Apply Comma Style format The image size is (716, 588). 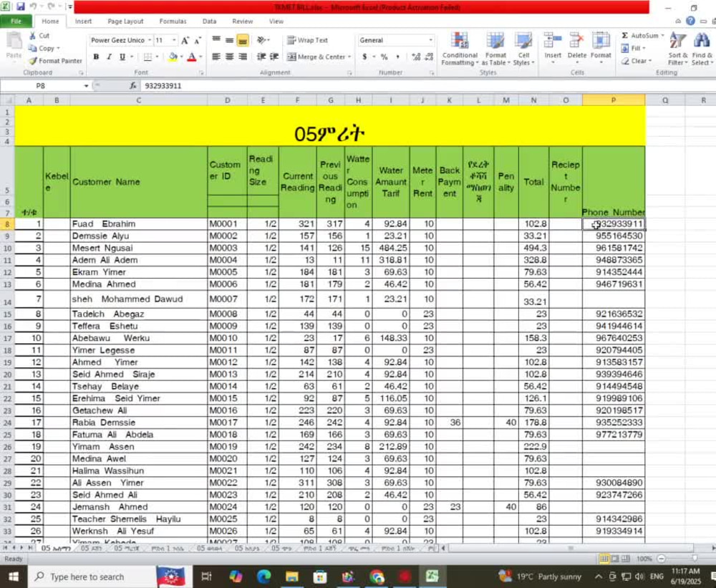pos(397,57)
